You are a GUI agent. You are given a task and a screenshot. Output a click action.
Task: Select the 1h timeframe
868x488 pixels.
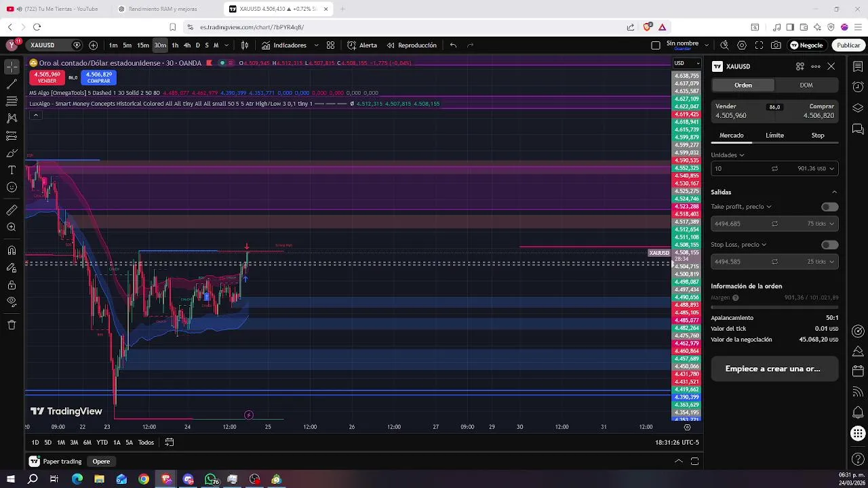point(175,45)
